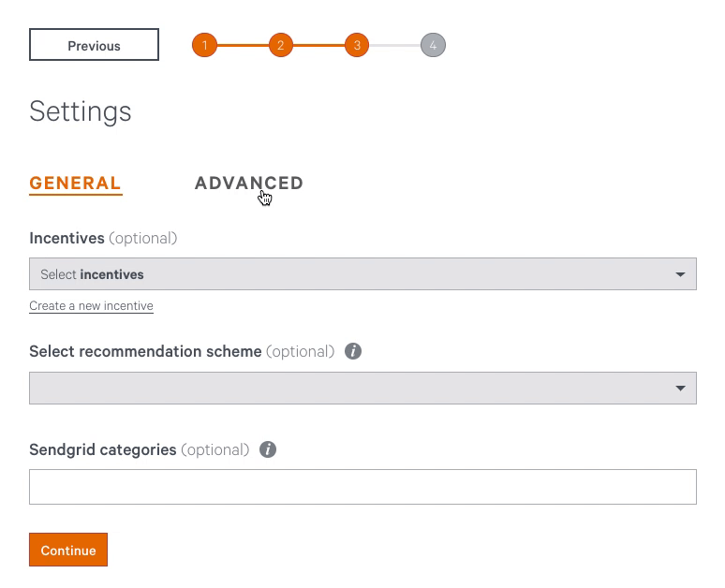Jump to step 1 circle
Image resolution: width=725 pixels, height=588 pixels.
pos(204,45)
